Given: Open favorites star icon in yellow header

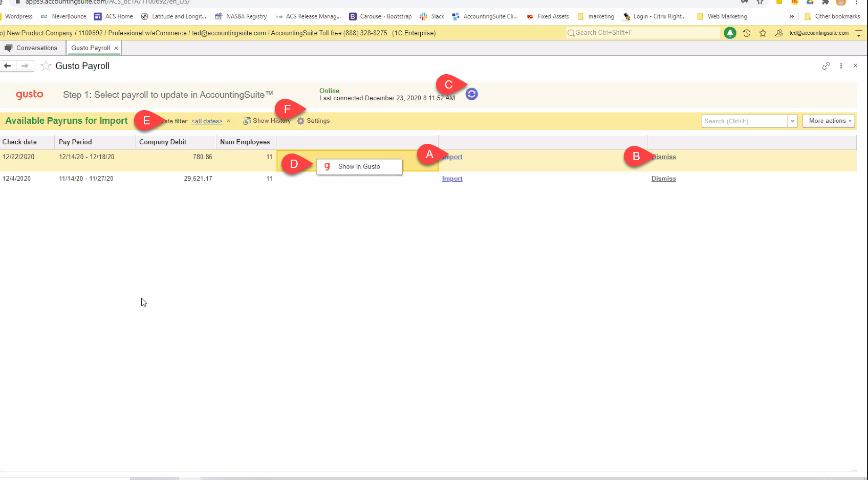Looking at the screenshot, I should pyautogui.click(x=763, y=33).
